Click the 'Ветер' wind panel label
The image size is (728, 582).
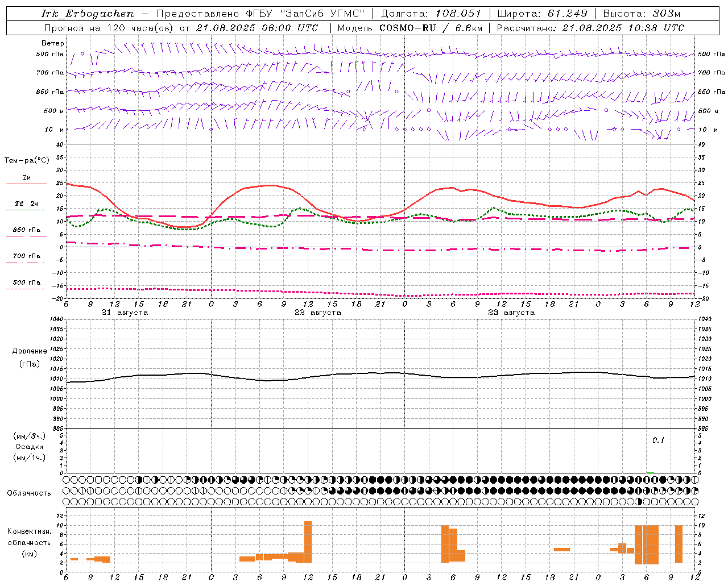(53, 43)
